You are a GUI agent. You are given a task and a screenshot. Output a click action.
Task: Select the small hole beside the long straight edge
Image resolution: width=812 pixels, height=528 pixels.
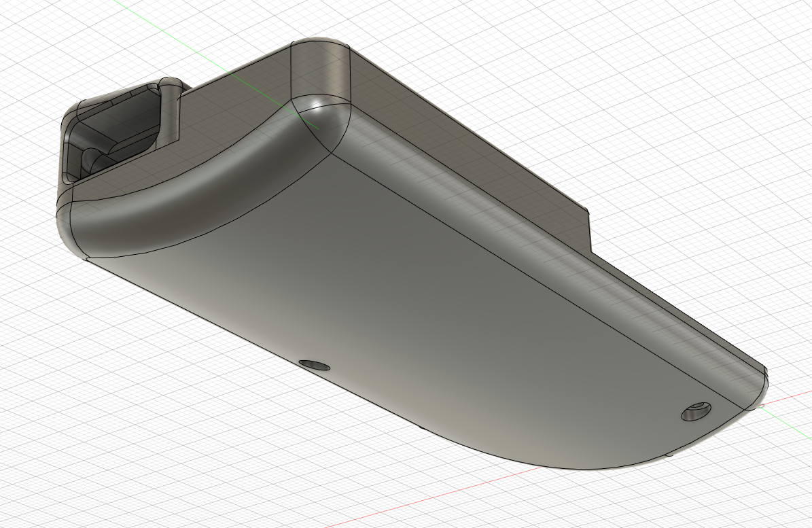coord(315,366)
